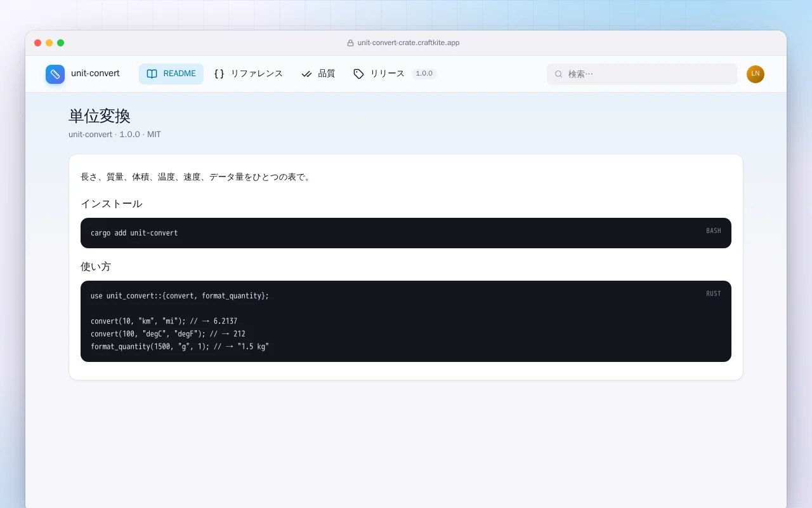Viewport: 812px width, 508px height.
Task: Click the lock icon in address bar
Action: [x=350, y=43]
